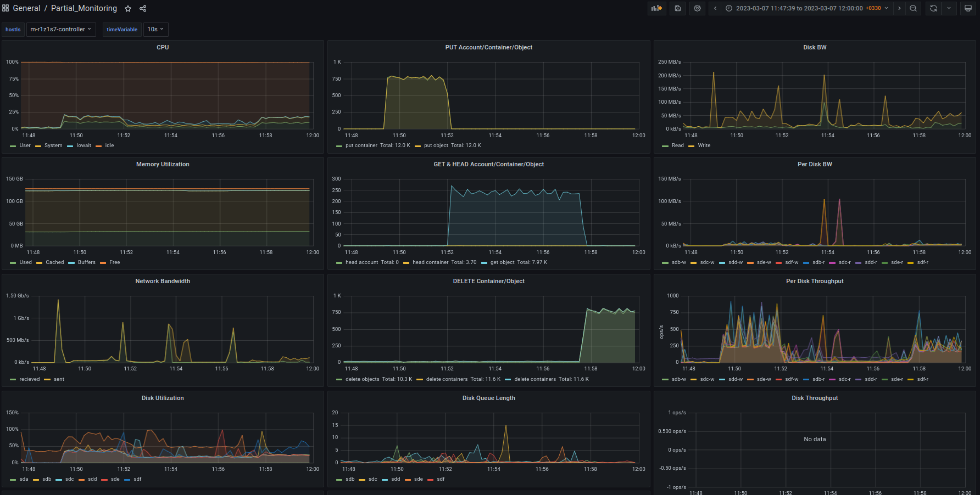Open the Disk Queue Length panel title menu
The width and height of the screenshot is (980, 495).
[488, 398]
